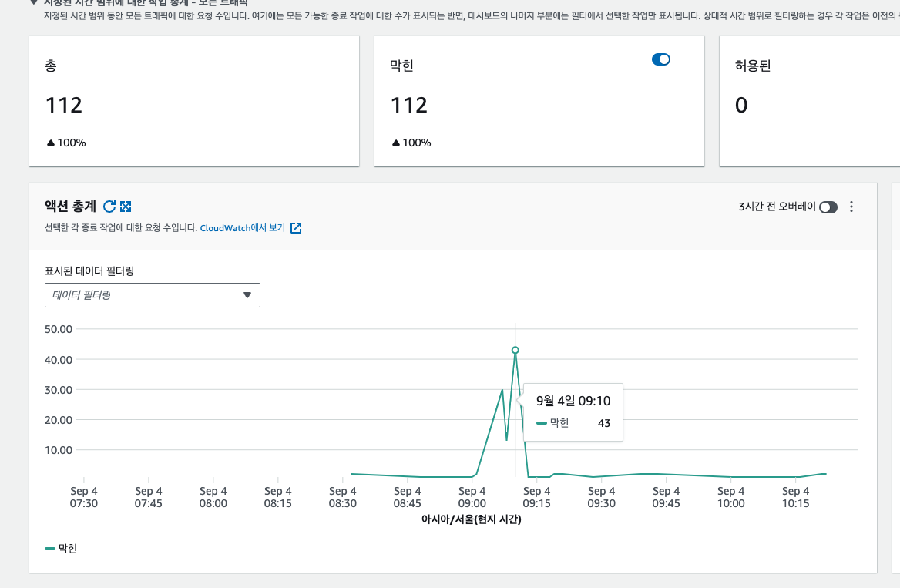
Task: Click the Sep 4 10:15 axis label
Action: tap(795, 497)
